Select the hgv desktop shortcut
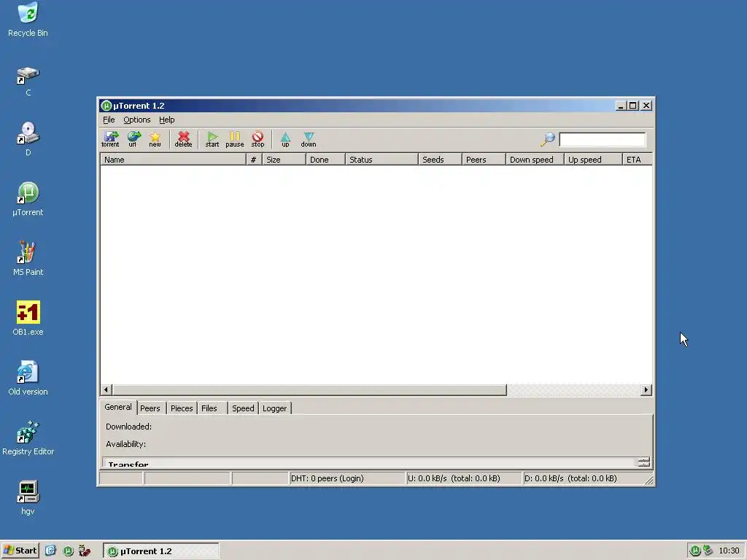 [x=28, y=498]
